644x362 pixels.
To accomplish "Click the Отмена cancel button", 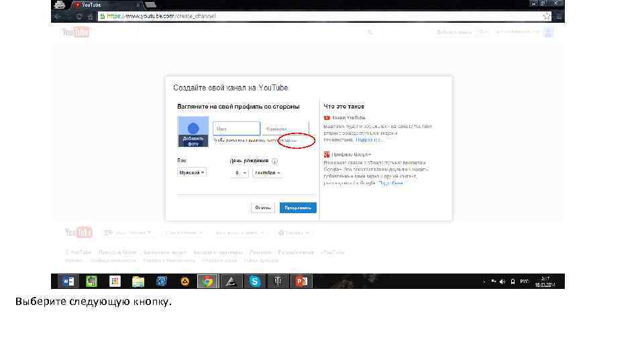I will (263, 208).
